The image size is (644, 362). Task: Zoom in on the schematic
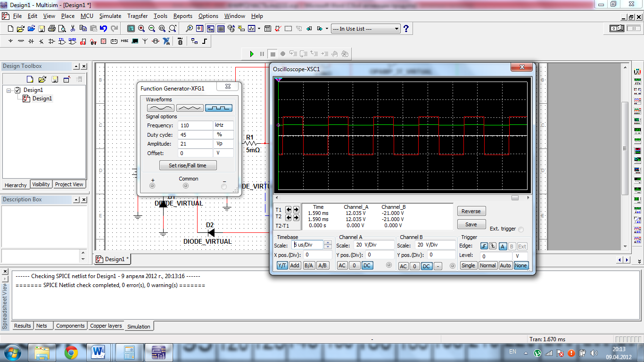pos(141,28)
